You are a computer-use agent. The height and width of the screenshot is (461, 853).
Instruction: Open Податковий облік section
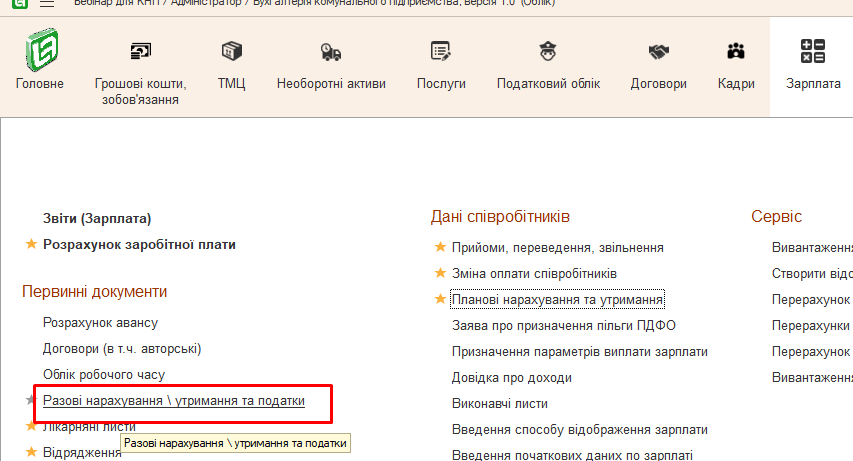[x=548, y=50]
